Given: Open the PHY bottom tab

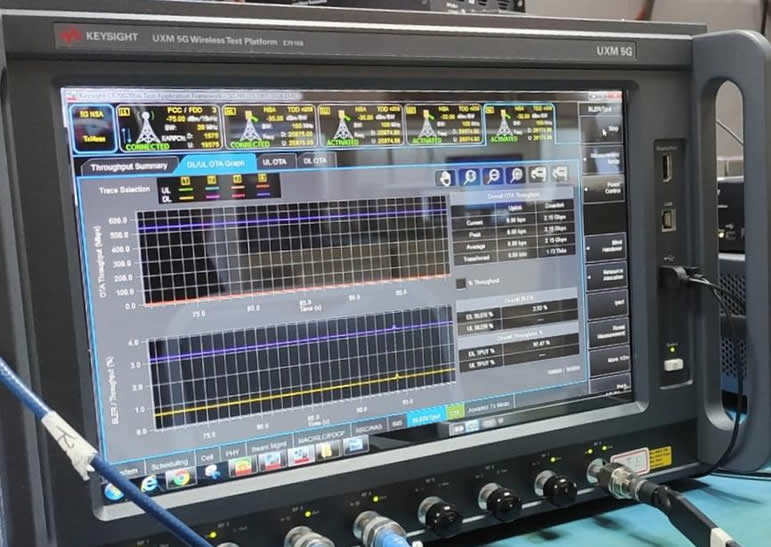Looking at the screenshot, I should coord(233,452).
